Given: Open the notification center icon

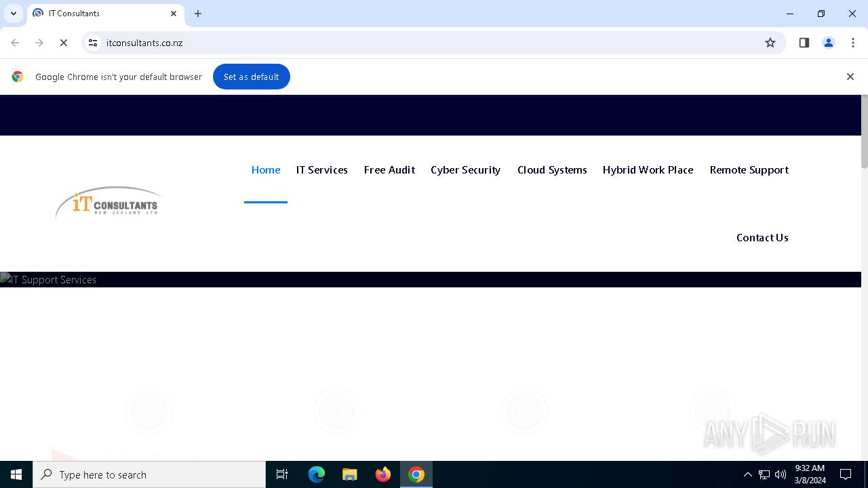Looking at the screenshot, I should point(846,474).
